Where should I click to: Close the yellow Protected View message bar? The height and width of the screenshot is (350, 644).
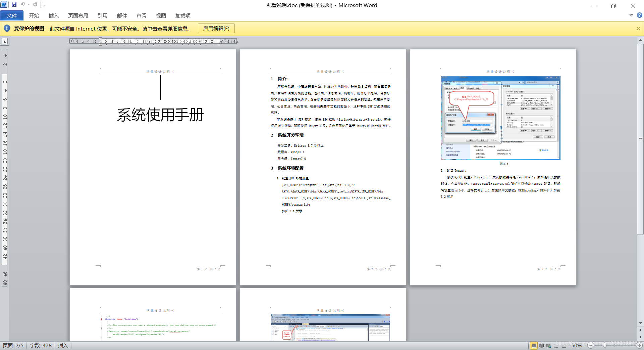pyautogui.click(x=638, y=29)
